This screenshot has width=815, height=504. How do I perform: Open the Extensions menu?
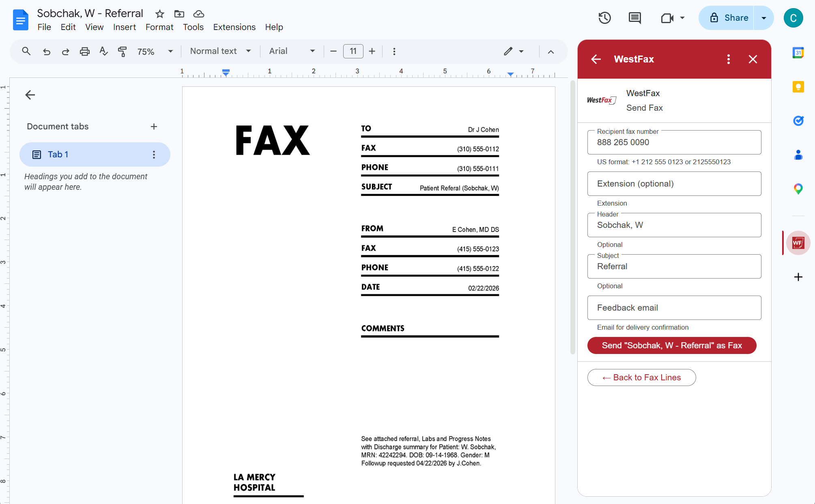234,27
